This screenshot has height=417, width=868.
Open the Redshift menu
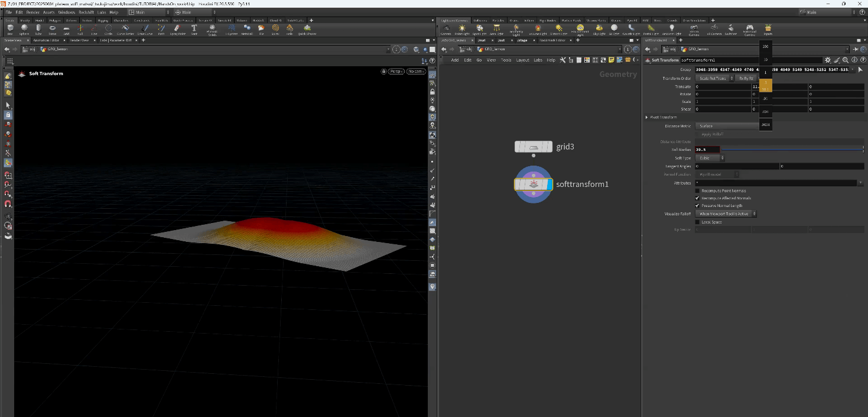(x=86, y=12)
